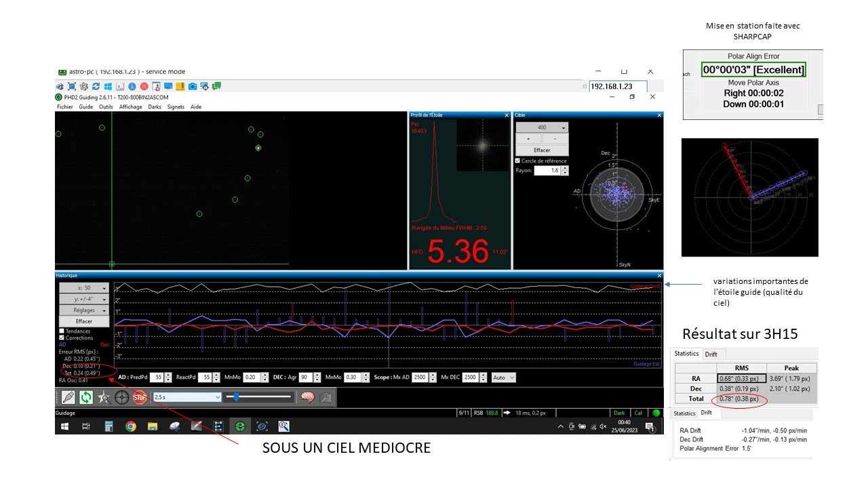Open the Darks menu
This screenshot has width=868, height=488.
tap(155, 106)
